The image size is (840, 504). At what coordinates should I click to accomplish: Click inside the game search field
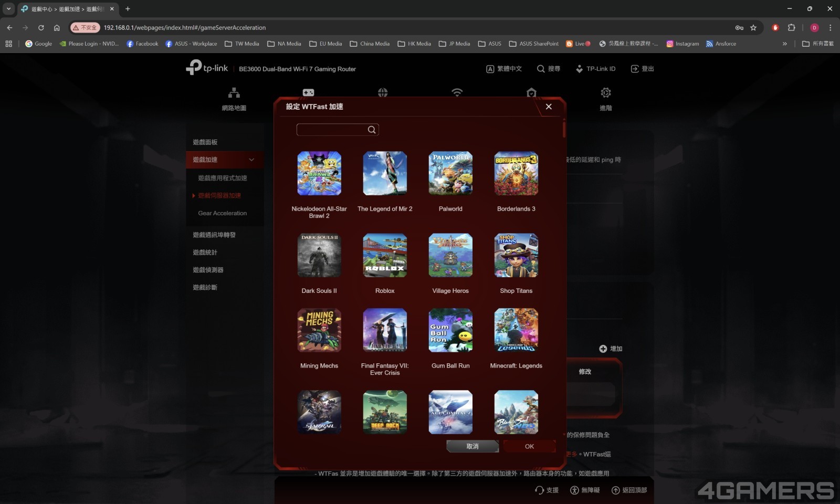[x=338, y=130]
